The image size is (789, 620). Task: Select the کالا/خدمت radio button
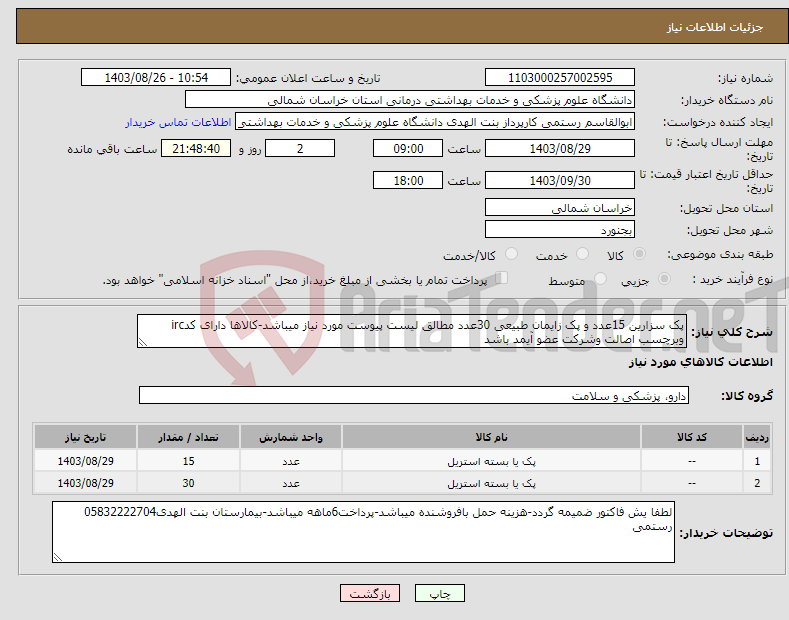coord(511,254)
